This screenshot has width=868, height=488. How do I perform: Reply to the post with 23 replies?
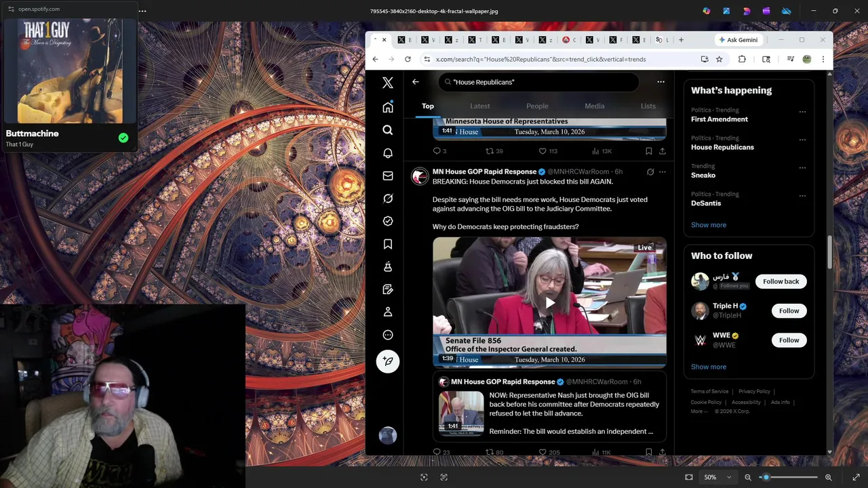[441, 452]
